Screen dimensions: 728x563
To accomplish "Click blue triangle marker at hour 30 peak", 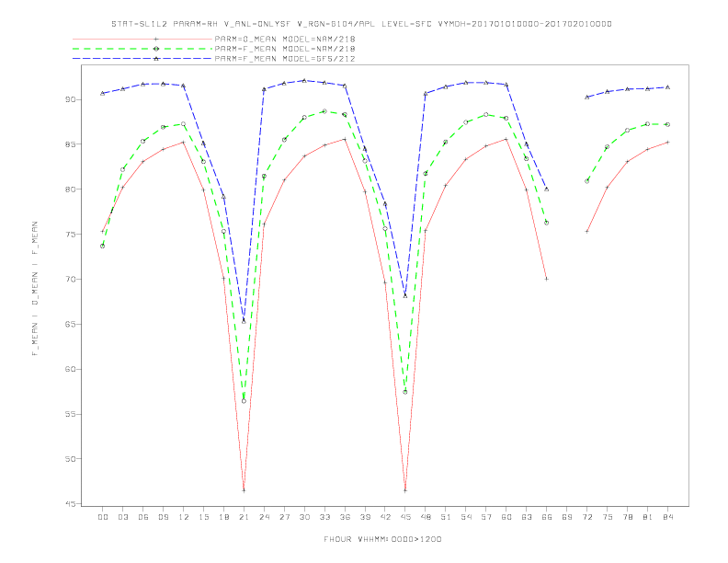I will (x=304, y=80).
